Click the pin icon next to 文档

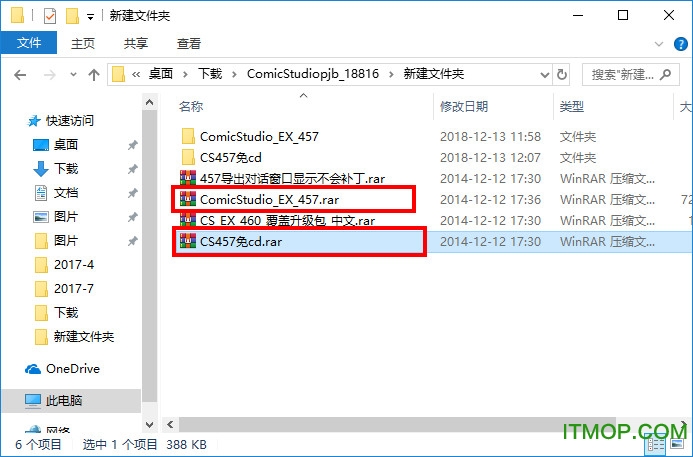(x=133, y=193)
